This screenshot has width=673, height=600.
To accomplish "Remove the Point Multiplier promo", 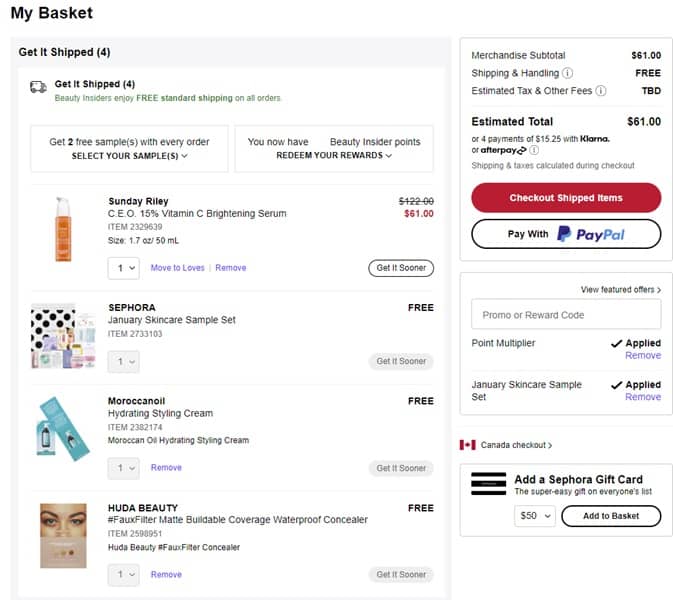I will click(x=642, y=356).
